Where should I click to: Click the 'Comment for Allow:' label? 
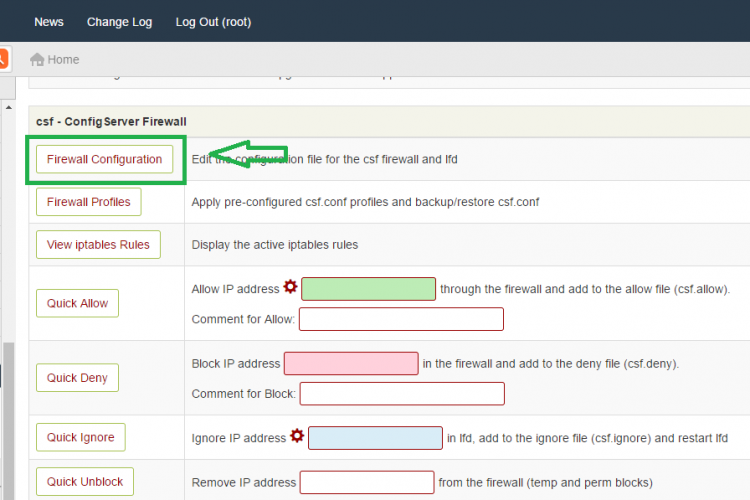(243, 319)
